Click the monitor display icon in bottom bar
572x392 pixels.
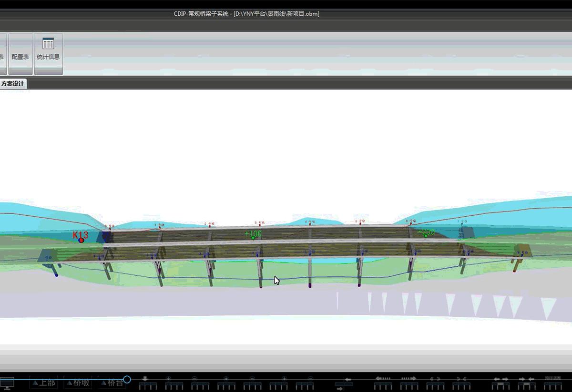(x=7, y=383)
